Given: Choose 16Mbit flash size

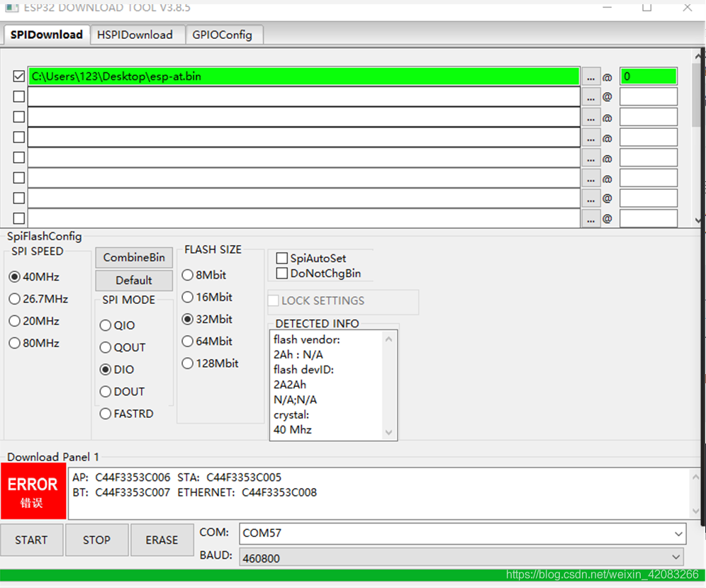Looking at the screenshot, I should 207,297.
